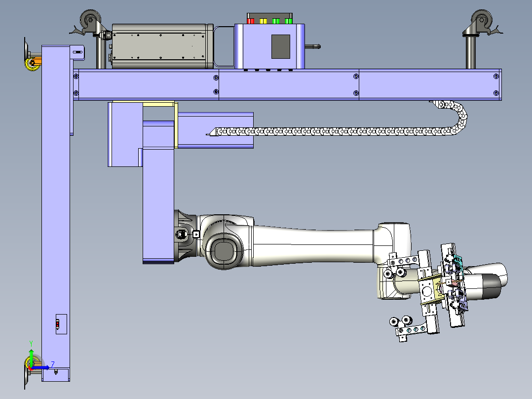Viewport: 532px width, 399px height.
Task: Select the tall vertical purple column
Action: (56, 213)
